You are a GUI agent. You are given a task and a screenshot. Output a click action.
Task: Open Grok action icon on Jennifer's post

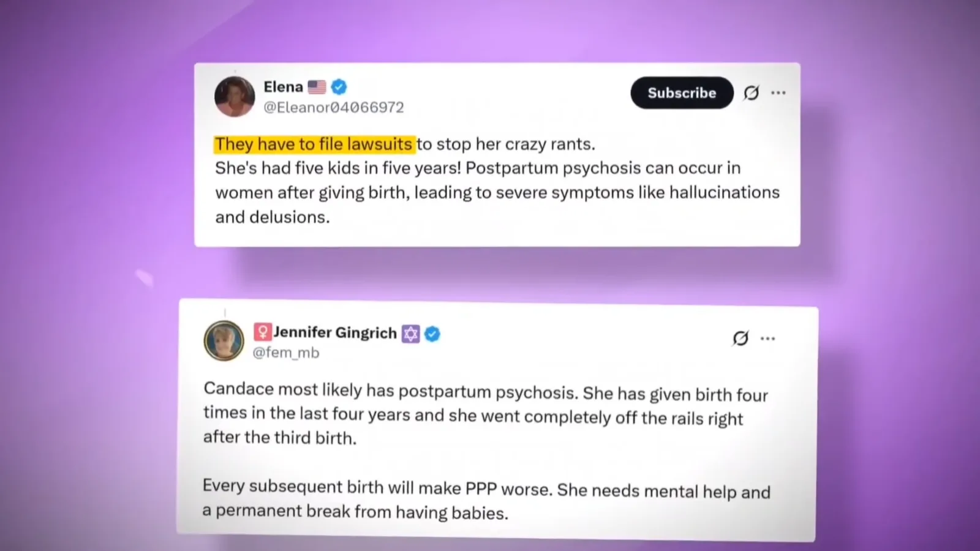[x=741, y=338]
